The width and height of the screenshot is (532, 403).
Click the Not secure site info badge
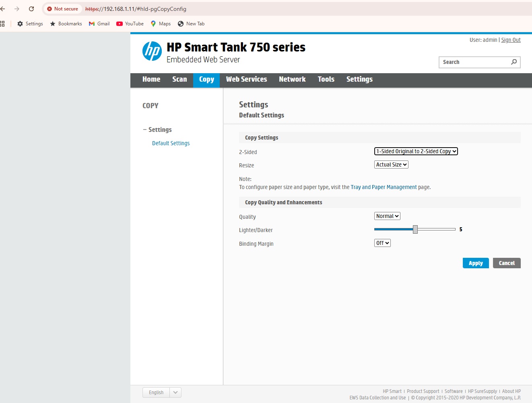(62, 8)
